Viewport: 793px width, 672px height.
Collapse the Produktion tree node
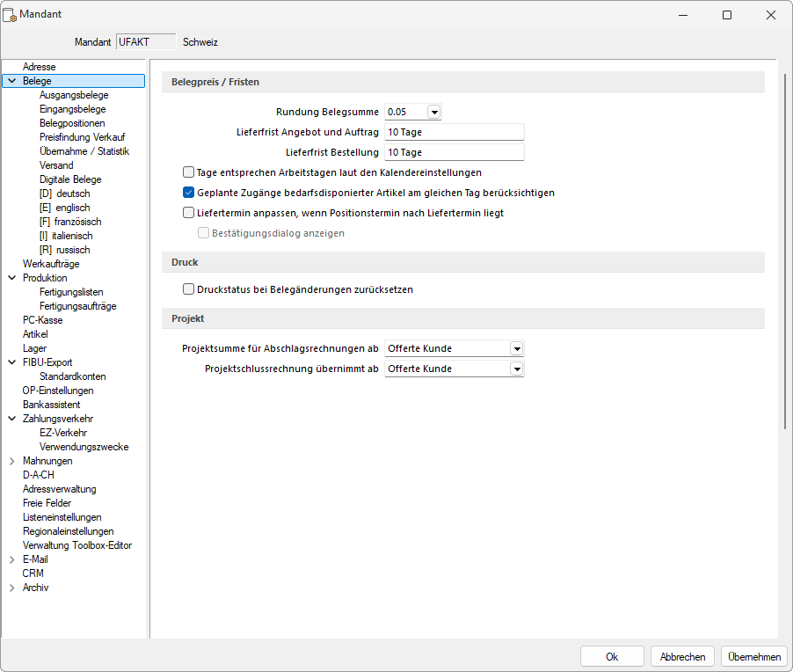(11, 278)
